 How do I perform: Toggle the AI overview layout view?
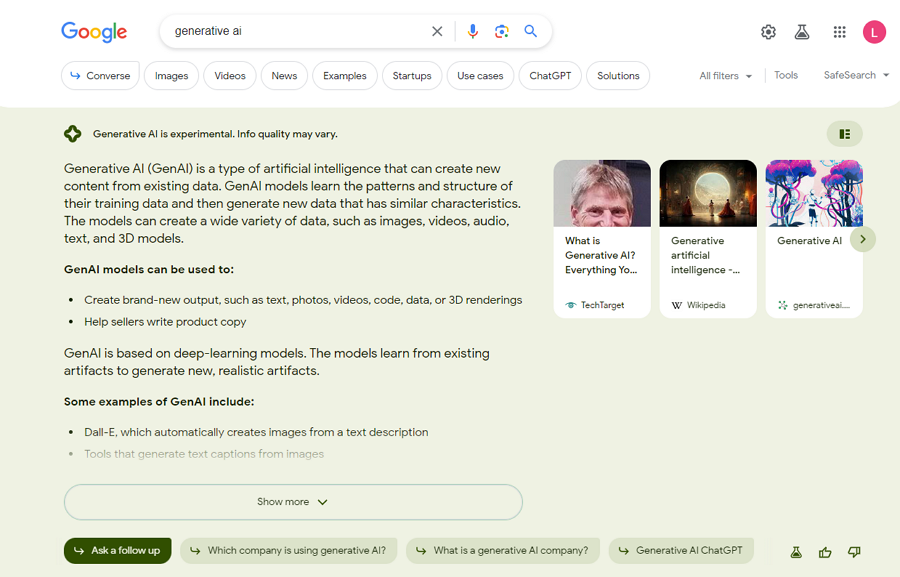[x=845, y=134]
